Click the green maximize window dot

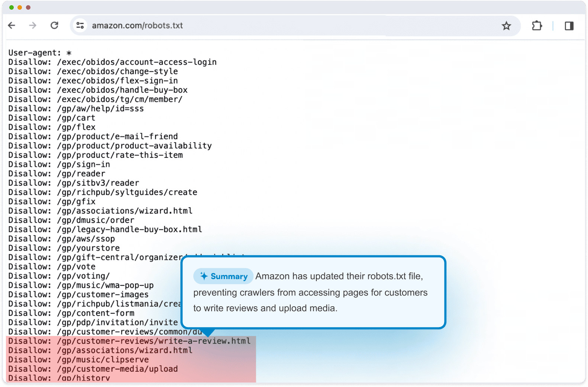click(12, 7)
